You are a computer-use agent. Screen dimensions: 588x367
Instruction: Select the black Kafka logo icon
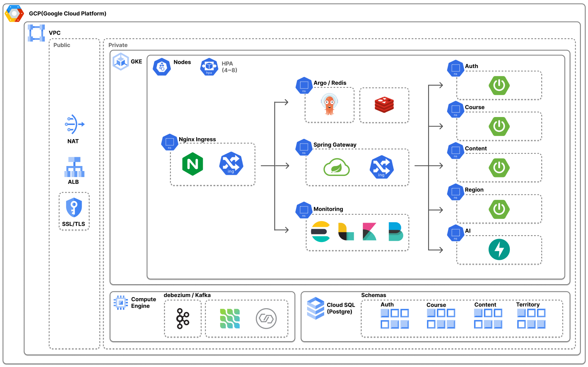[x=183, y=318]
